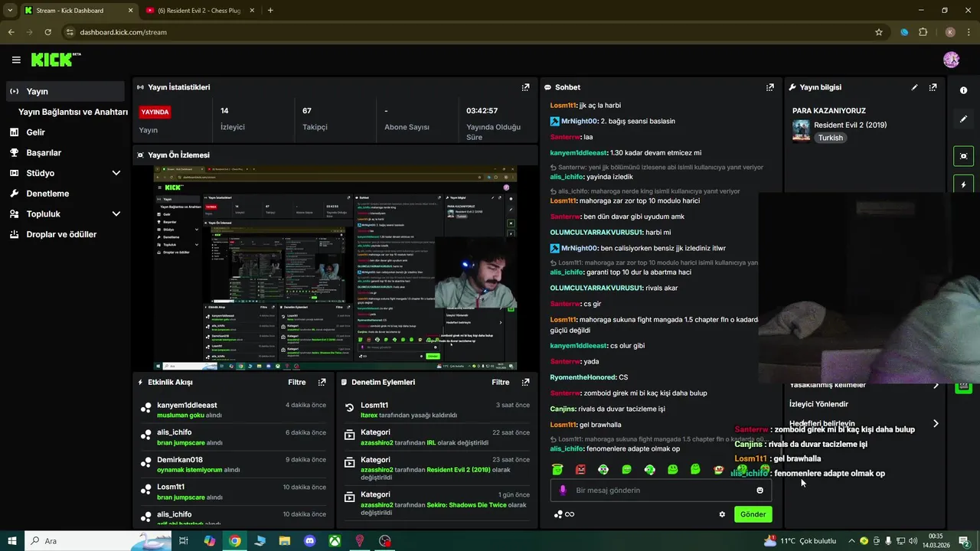Open volume control in system tray
The height and width of the screenshot is (551, 980).
[x=913, y=541]
